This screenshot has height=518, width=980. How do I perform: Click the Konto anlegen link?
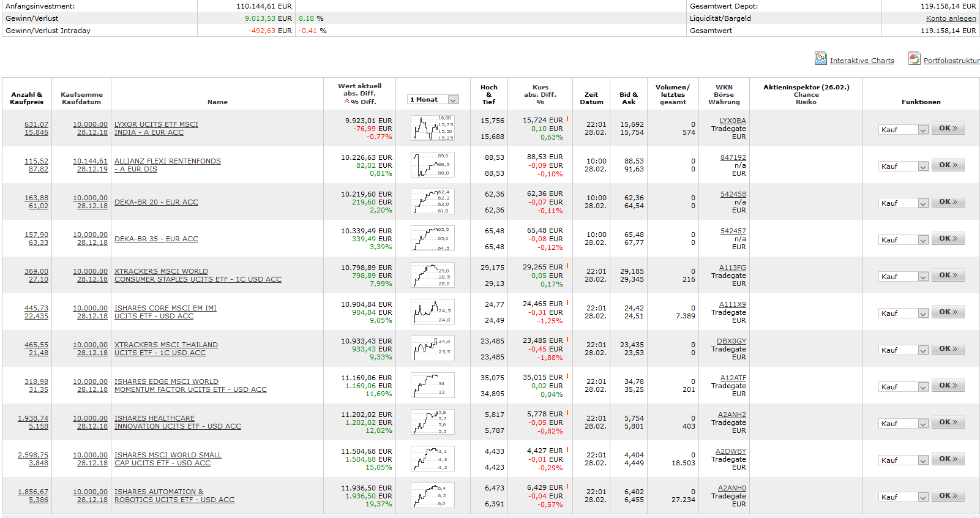pyautogui.click(x=951, y=18)
